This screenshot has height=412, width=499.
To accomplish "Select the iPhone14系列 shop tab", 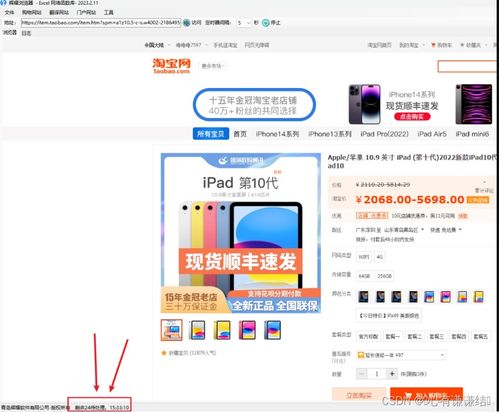I will (x=277, y=134).
